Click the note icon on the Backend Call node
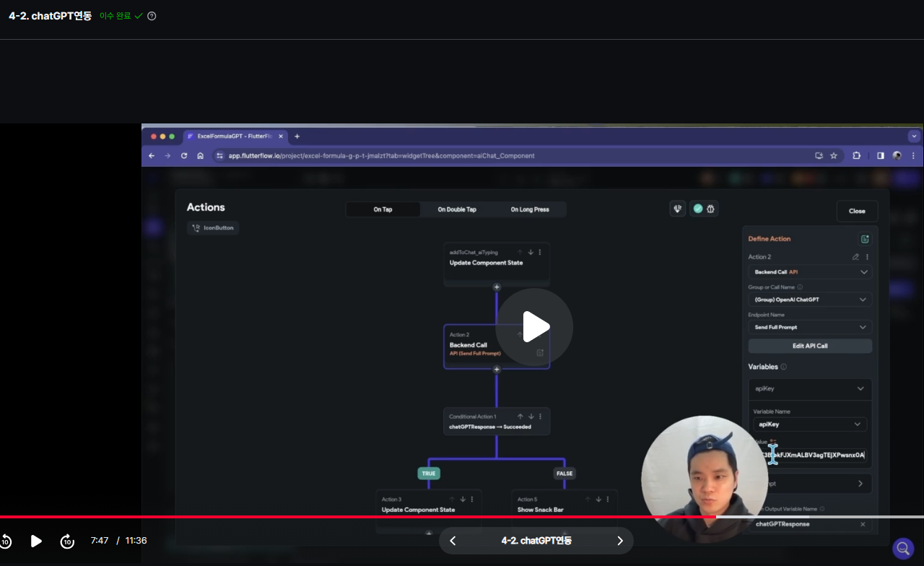This screenshot has height=566, width=924. 540,353
